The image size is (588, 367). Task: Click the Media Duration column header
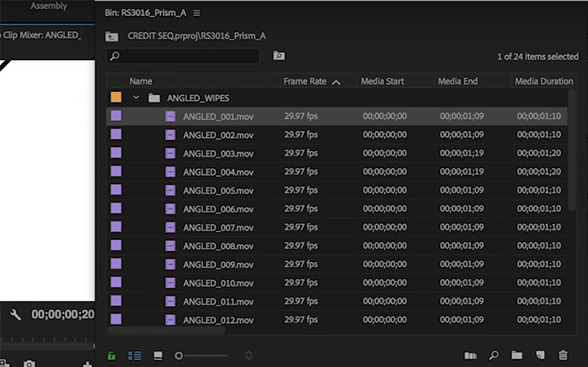(x=543, y=82)
